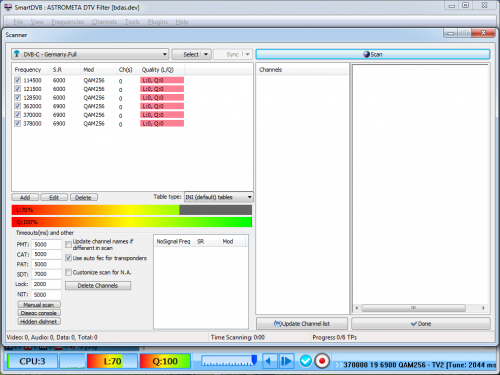This screenshot has height=375, width=500.
Task: Enable Update channel names if different in scan
Action: click(x=68, y=245)
